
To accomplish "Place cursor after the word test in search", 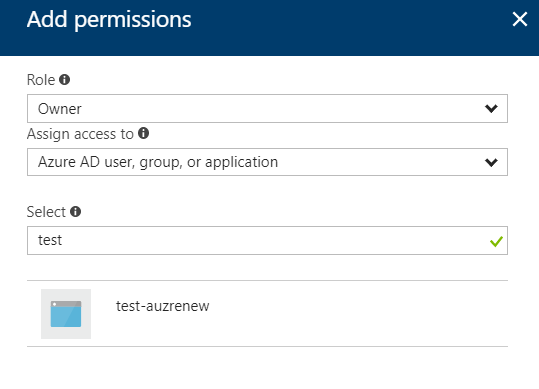I will pos(63,240).
